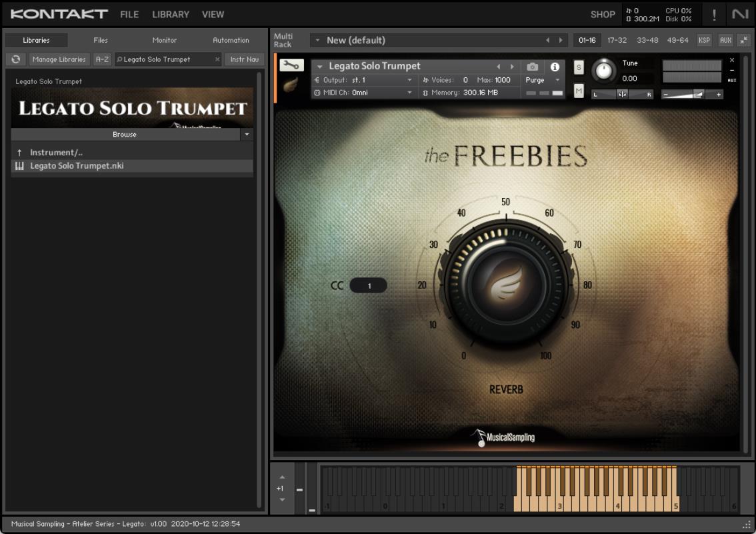Click the piano icon of Legato Solo Trumpet.nki
The height and width of the screenshot is (534, 756).
click(19, 166)
